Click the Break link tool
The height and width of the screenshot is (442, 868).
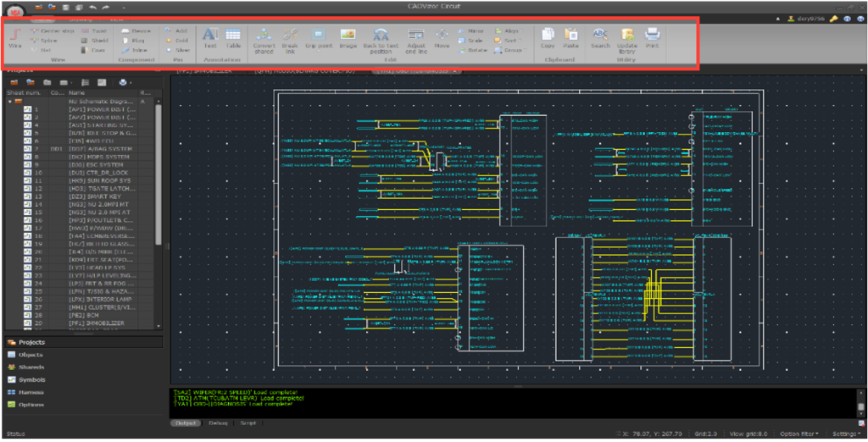tap(290, 41)
